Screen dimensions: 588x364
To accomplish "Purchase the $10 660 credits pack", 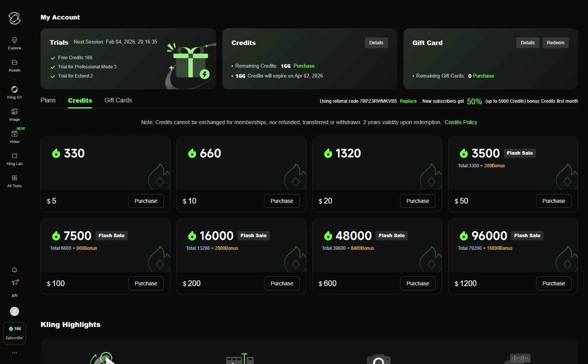I will coord(282,201).
